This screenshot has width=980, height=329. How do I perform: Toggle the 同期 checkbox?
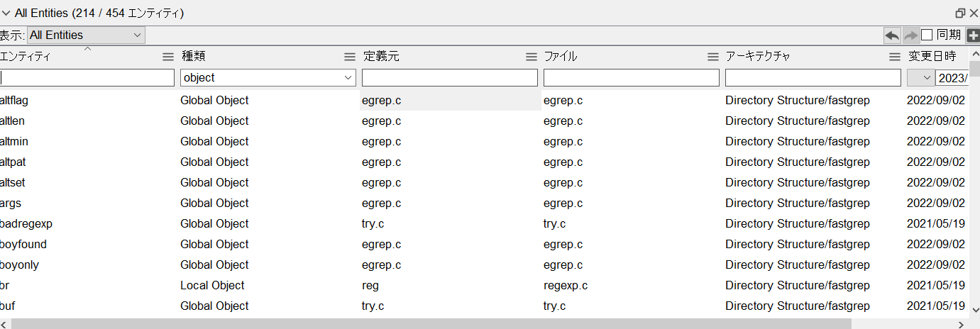927,35
